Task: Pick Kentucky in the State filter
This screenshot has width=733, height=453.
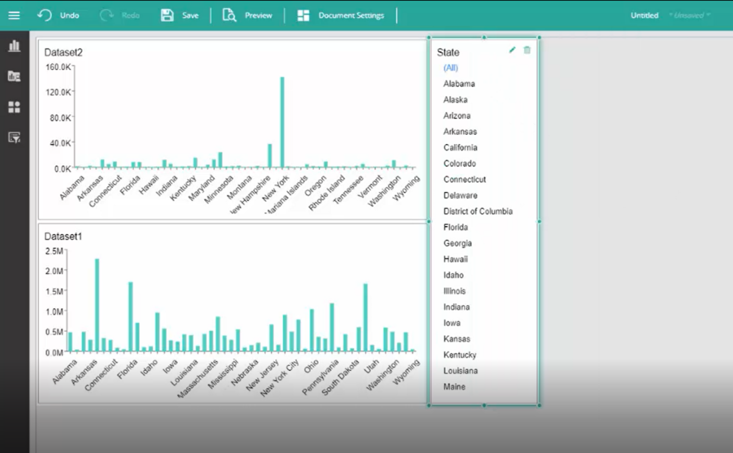Action: pyautogui.click(x=460, y=355)
